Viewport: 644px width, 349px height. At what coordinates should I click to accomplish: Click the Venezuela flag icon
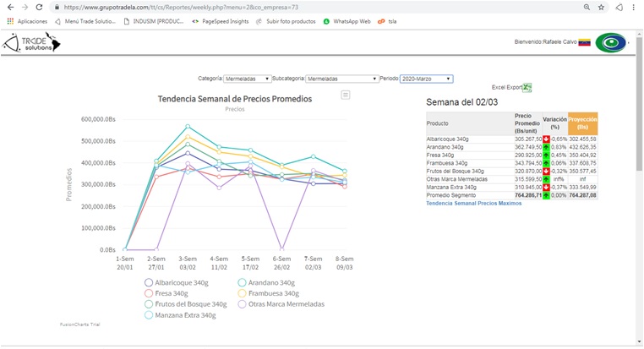pos(583,41)
